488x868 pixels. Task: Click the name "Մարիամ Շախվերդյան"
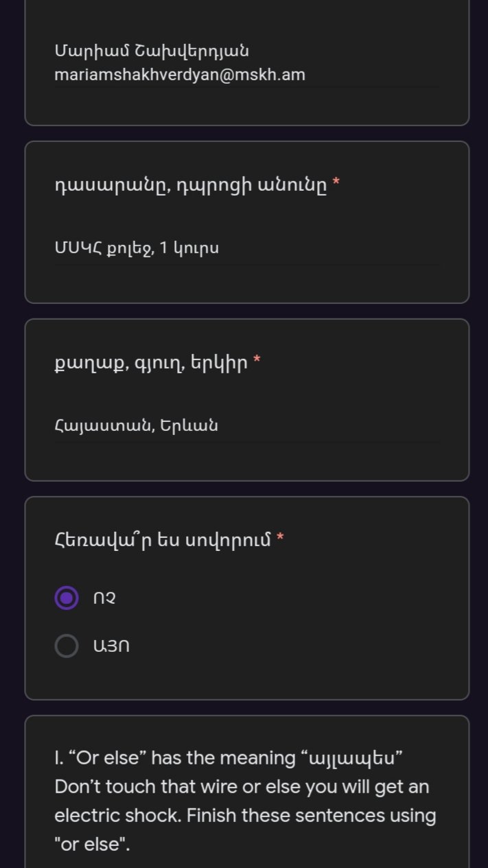[152, 51]
